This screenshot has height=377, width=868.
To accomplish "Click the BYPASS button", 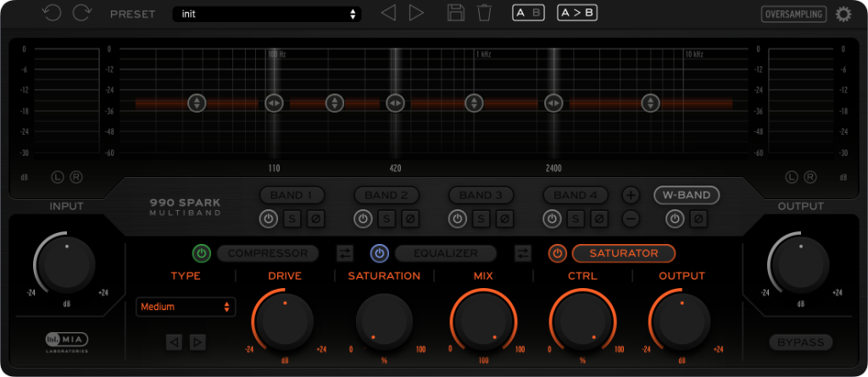I will [x=800, y=342].
